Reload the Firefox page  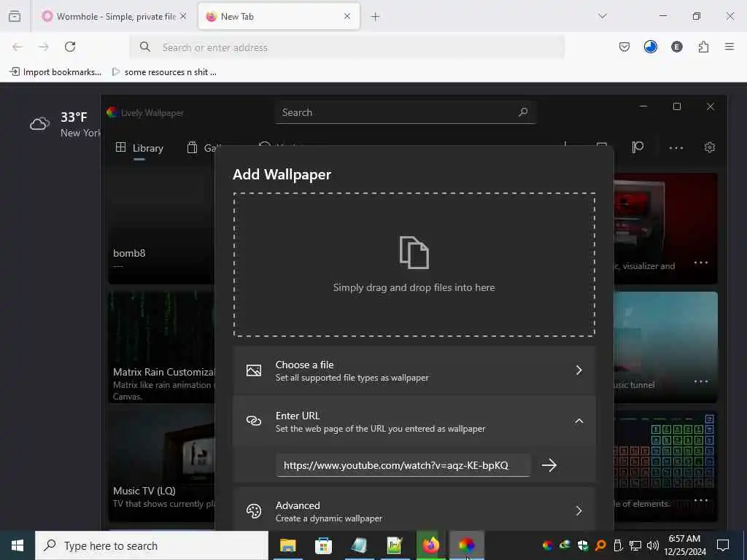point(70,47)
